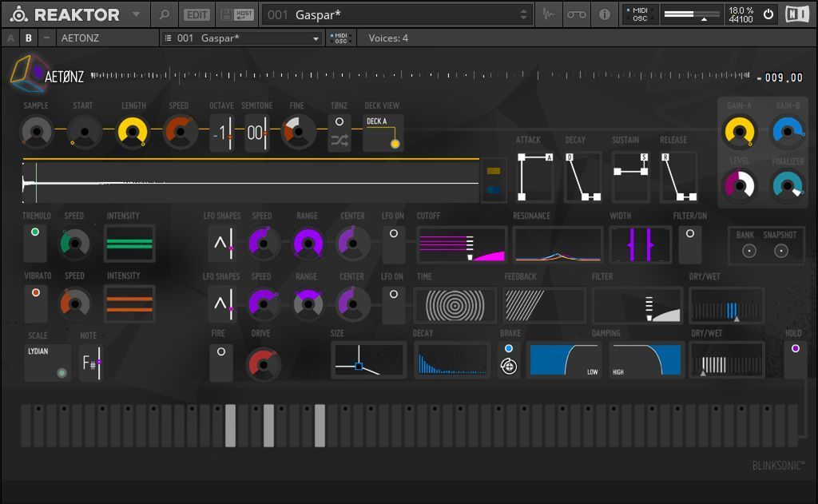Click the TØNZ shuffle randomize icon
Viewport: 818px width, 504px height.
click(x=340, y=141)
